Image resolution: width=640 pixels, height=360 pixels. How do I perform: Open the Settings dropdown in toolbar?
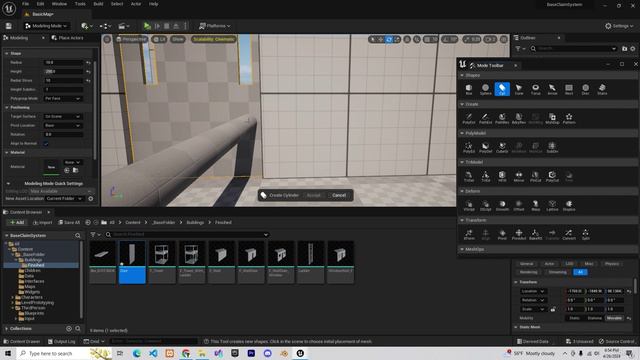pyautogui.click(x=619, y=26)
